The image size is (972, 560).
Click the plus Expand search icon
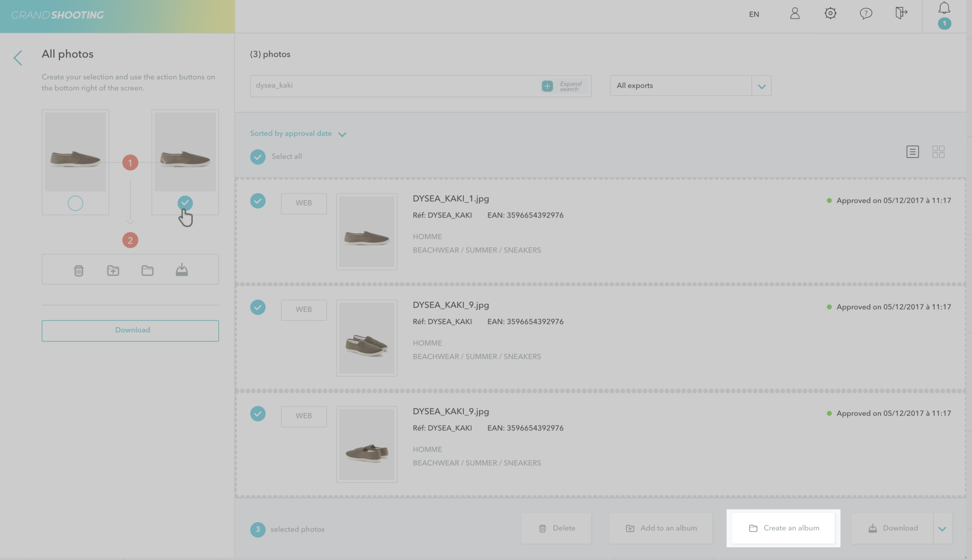coord(547,86)
